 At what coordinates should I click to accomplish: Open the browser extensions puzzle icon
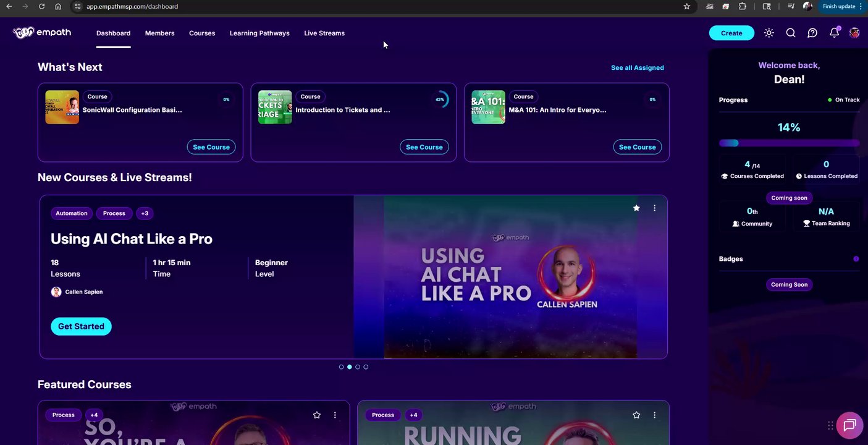click(x=743, y=6)
